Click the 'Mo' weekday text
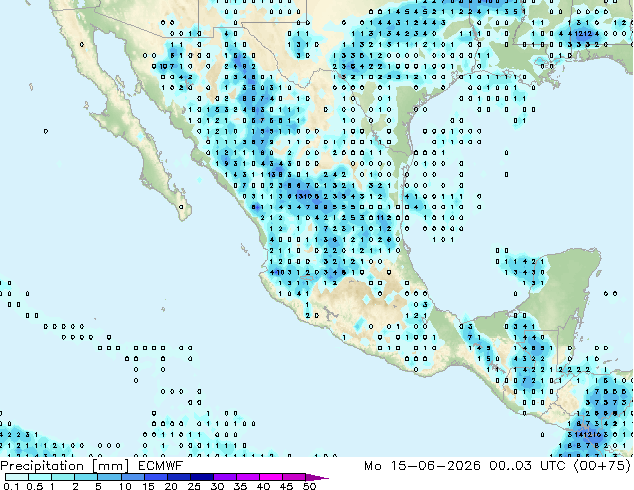 click(x=372, y=466)
